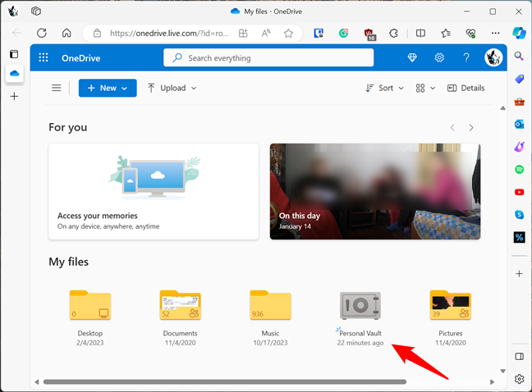Go to next For you card
This screenshot has height=392, width=532.
pos(471,128)
